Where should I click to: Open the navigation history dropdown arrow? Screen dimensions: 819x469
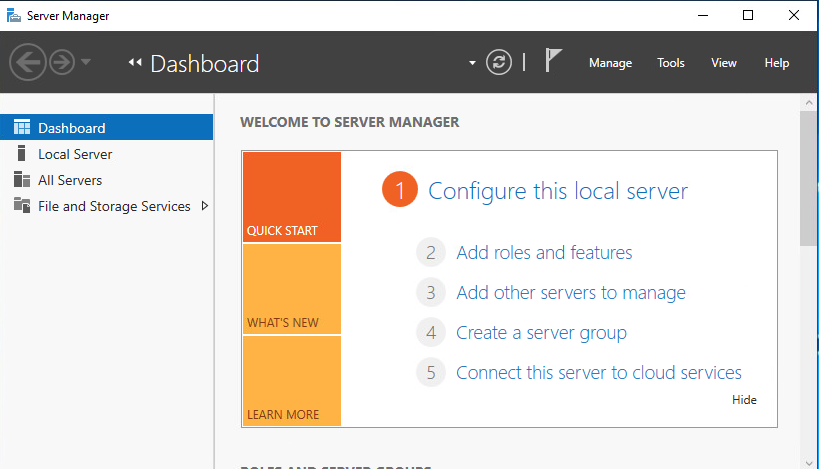(x=86, y=62)
